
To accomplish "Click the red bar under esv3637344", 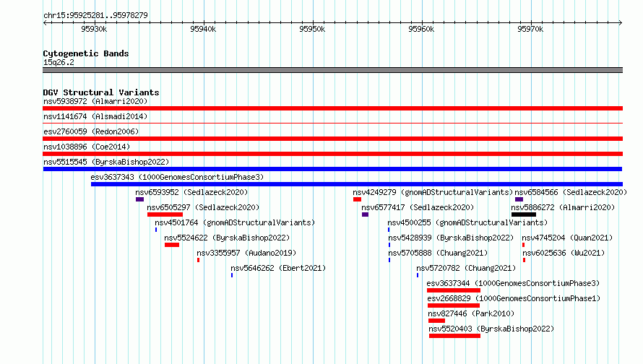I will 454,290.
